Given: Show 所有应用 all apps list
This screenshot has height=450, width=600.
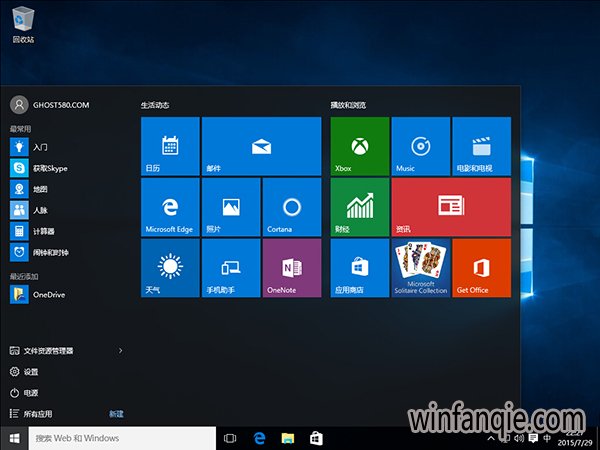Looking at the screenshot, I should [x=31, y=414].
